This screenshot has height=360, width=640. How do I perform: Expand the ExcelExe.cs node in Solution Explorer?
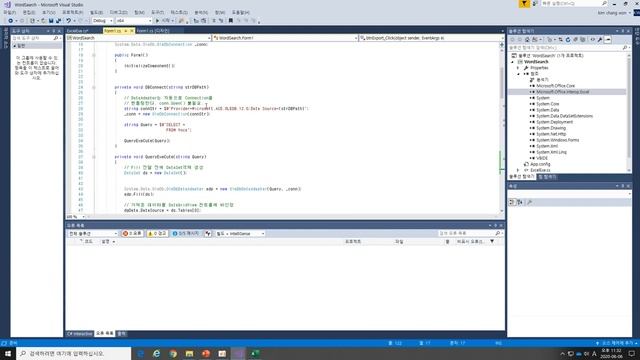point(518,170)
